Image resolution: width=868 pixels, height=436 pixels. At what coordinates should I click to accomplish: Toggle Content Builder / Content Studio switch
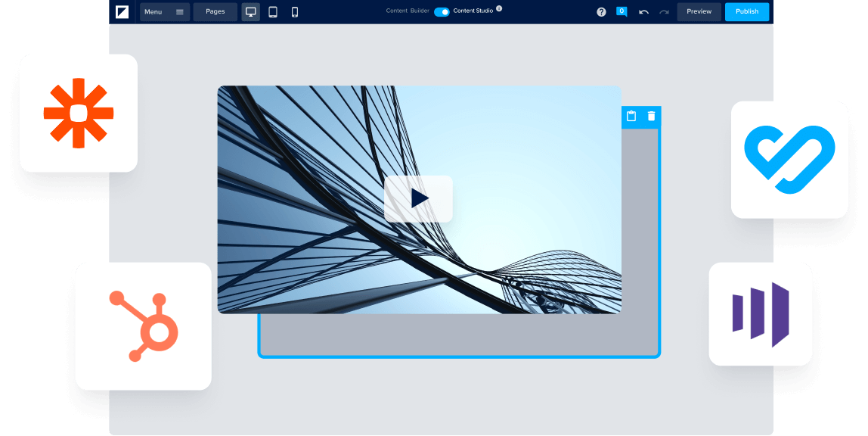(x=442, y=12)
